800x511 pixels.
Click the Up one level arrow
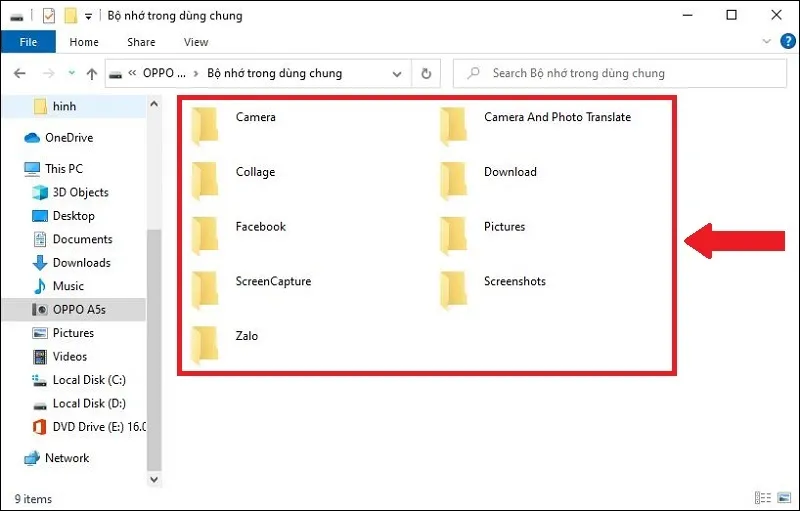click(x=92, y=74)
